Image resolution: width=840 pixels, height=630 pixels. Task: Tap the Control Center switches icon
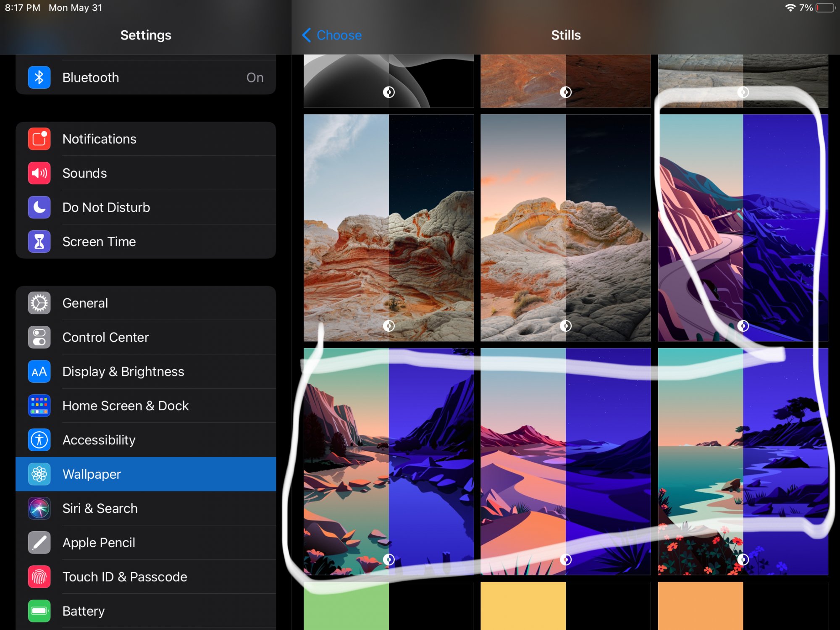coord(39,337)
